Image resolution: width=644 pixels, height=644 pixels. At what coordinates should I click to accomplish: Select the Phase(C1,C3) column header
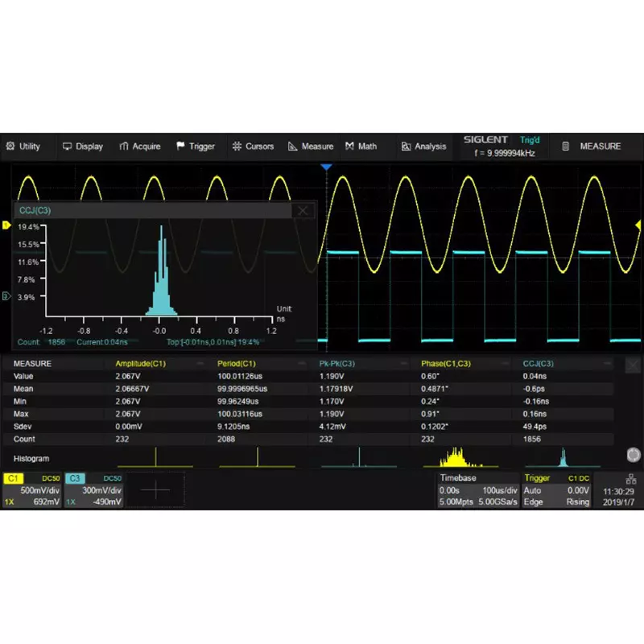click(446, 364)
